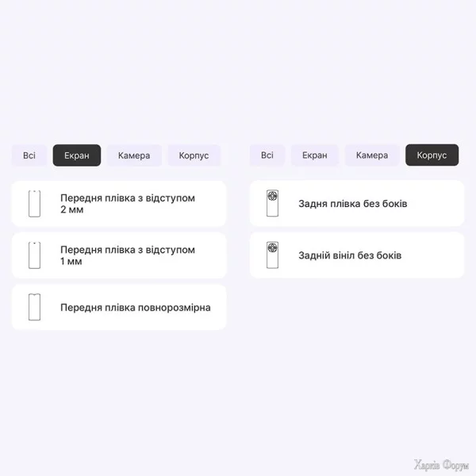The width and height of the screenshot is (476, 476).
Task: Open the Камера tab beside the dark Екран tab
Action: pos(134,155)
